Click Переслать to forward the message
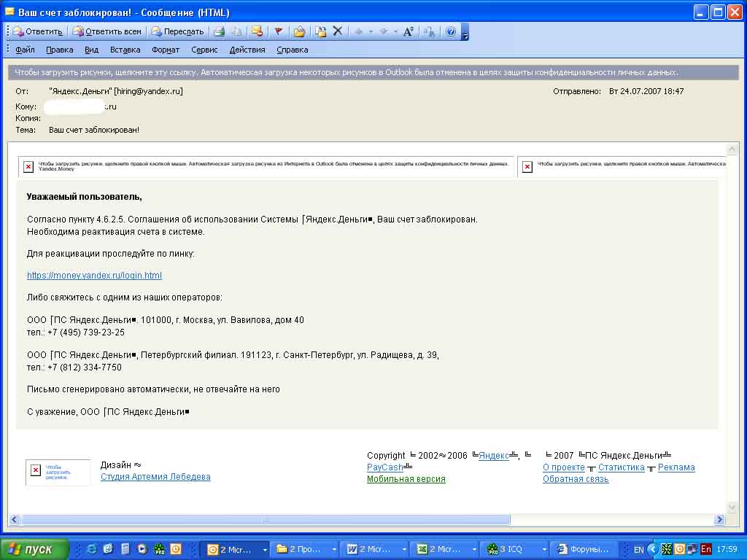This screenshot has width=747, height=560. (177, 31)
